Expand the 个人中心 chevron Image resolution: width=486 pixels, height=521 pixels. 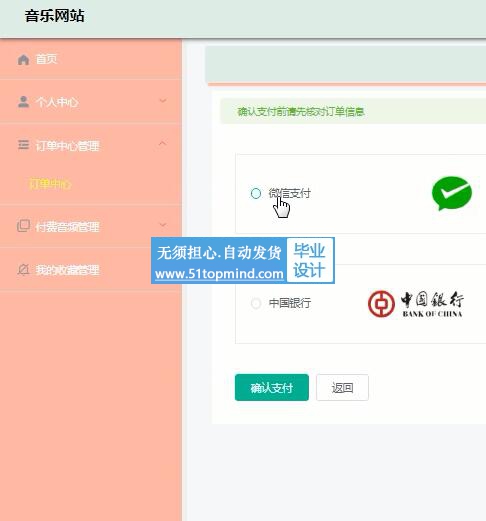click(163, 101)
